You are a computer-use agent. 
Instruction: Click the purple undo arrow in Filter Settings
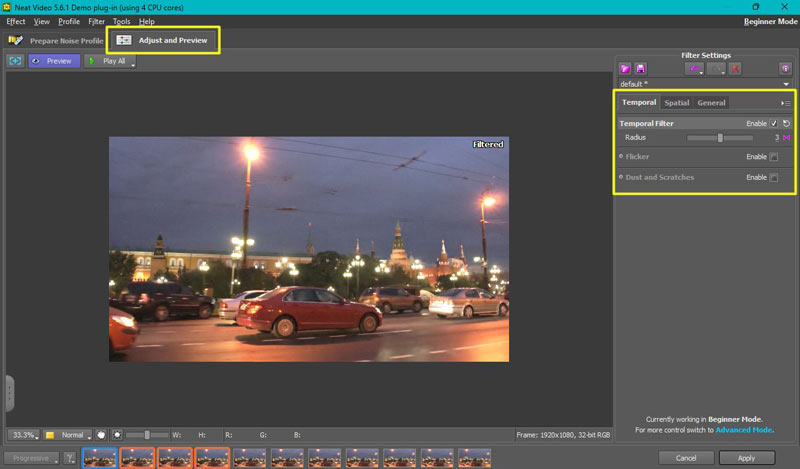pyautogui.click(x=693, y=69)
